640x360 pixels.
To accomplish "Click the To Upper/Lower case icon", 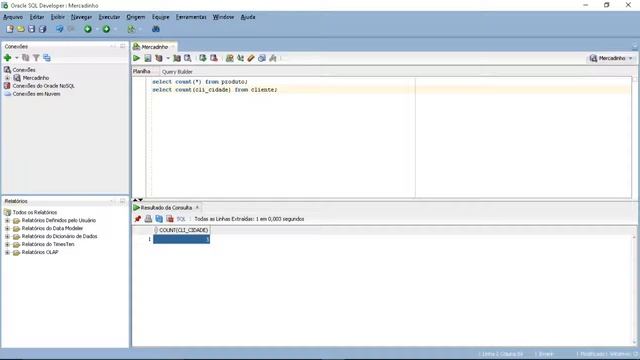I will click(240, 58).
